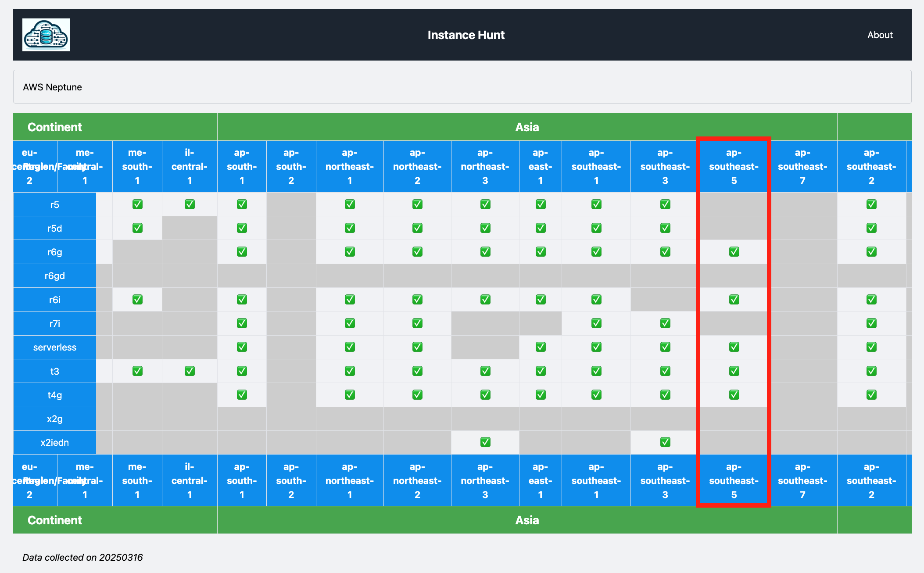Click the bottom ap-southeast-3 column header
The image size is (924, 573).
tap(665, 480)
